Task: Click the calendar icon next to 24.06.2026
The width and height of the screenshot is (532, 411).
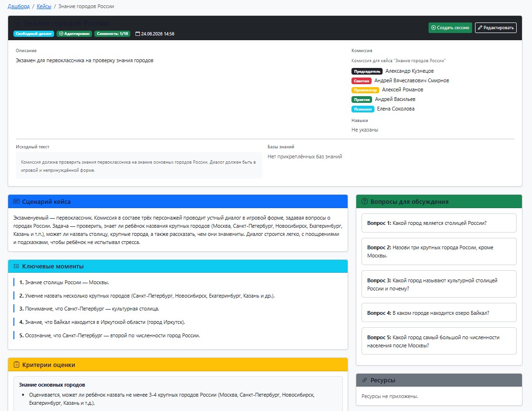Action: coord(137,34)
